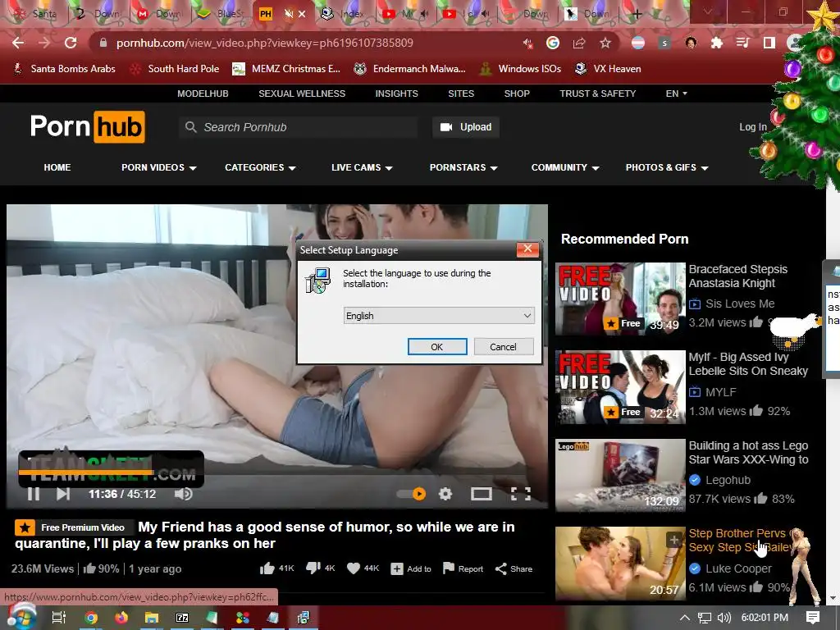
Task: Show hidden system tray icons chevron
Action: click(685, 618)
